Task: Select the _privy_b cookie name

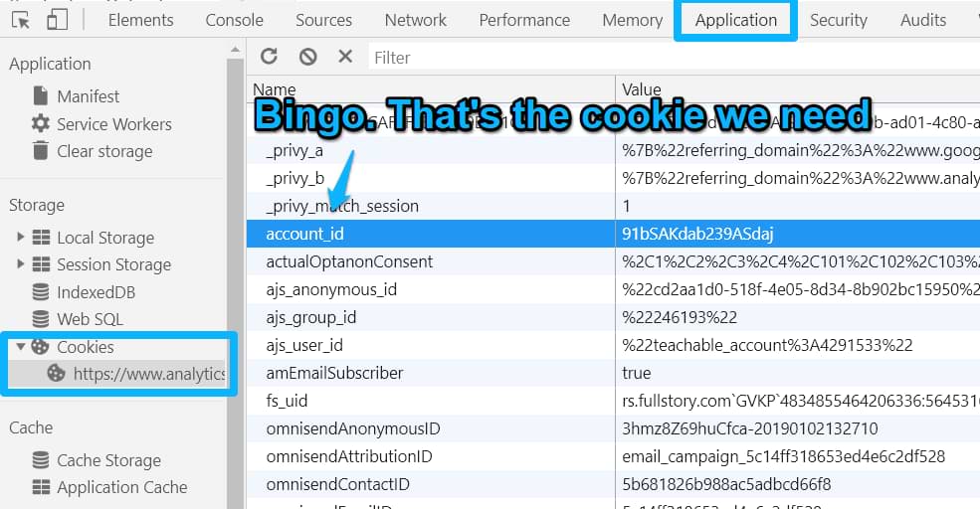Action: [295, 178]
